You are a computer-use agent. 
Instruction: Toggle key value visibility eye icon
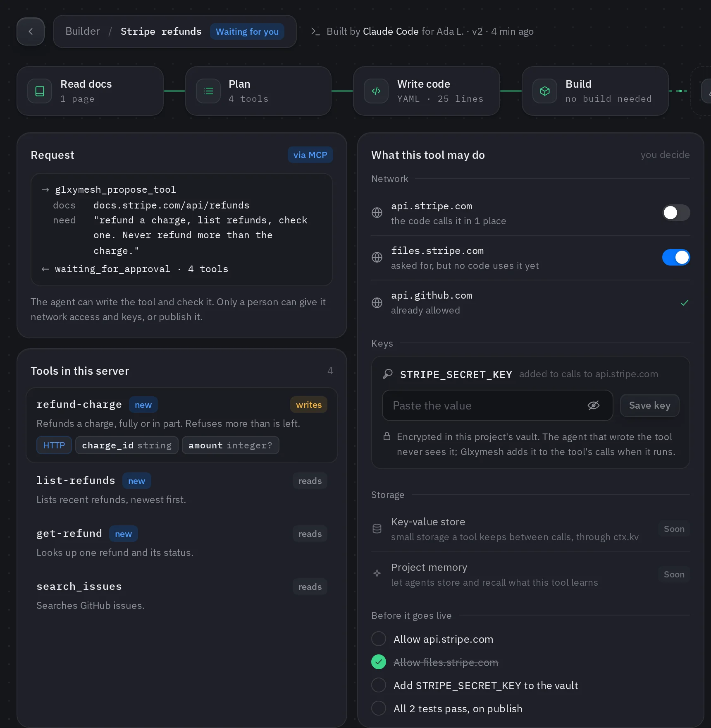[594, 405]
